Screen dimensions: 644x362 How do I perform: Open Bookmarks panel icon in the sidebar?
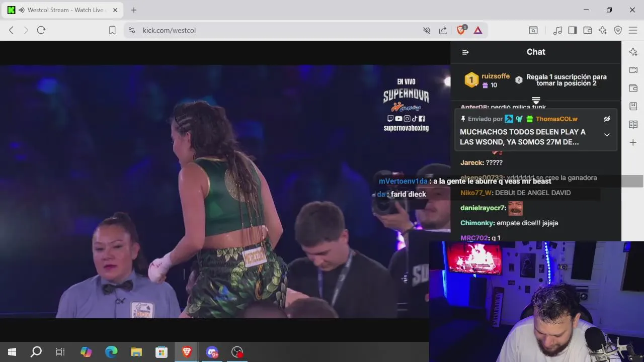pyautogui.click(x=633, y=106)
